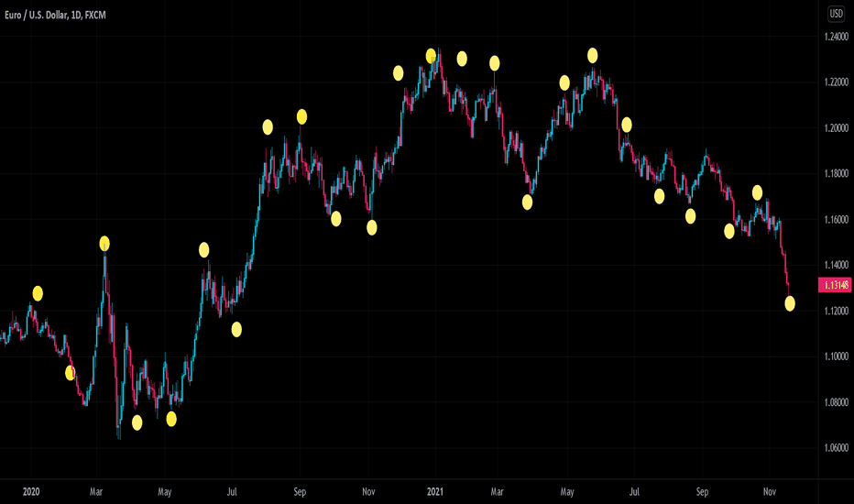Click the 1.10000 price axis label

point(836,356)
